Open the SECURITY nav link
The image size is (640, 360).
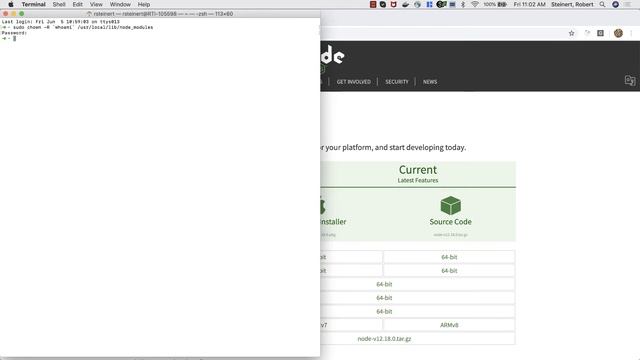(397, 82)
